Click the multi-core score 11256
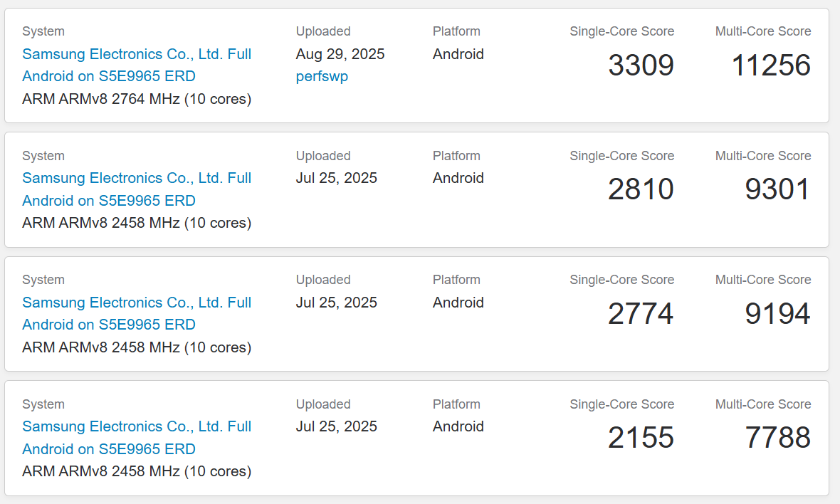 coord(771,65)
